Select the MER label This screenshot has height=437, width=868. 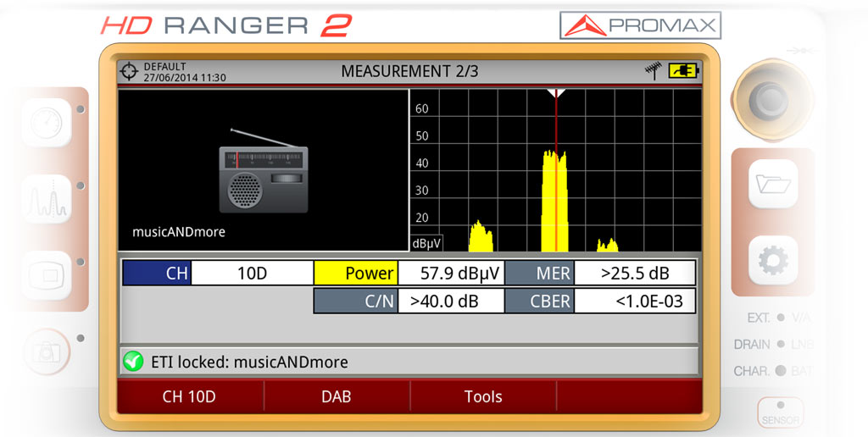[540, 274]
